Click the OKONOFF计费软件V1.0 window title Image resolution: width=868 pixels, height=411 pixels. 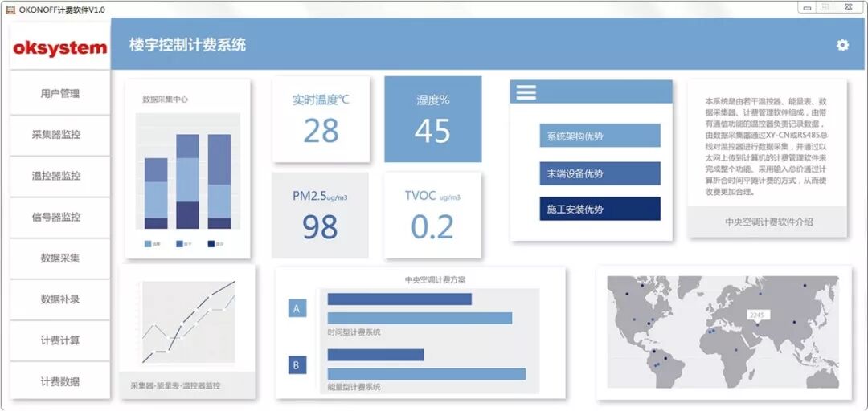tap(61, 10)
